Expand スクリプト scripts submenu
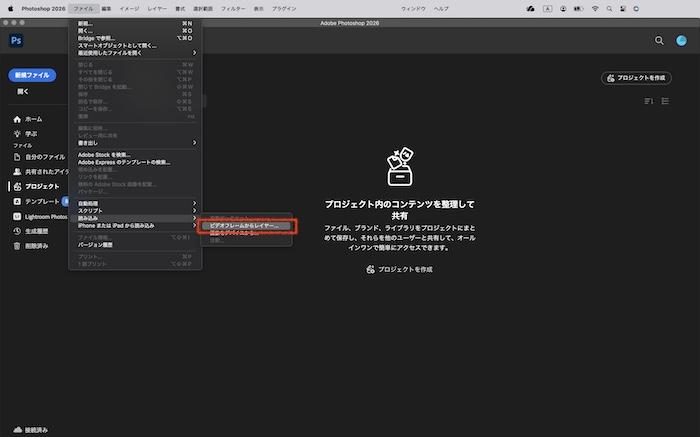700x437 pixels. click(135, 211)
